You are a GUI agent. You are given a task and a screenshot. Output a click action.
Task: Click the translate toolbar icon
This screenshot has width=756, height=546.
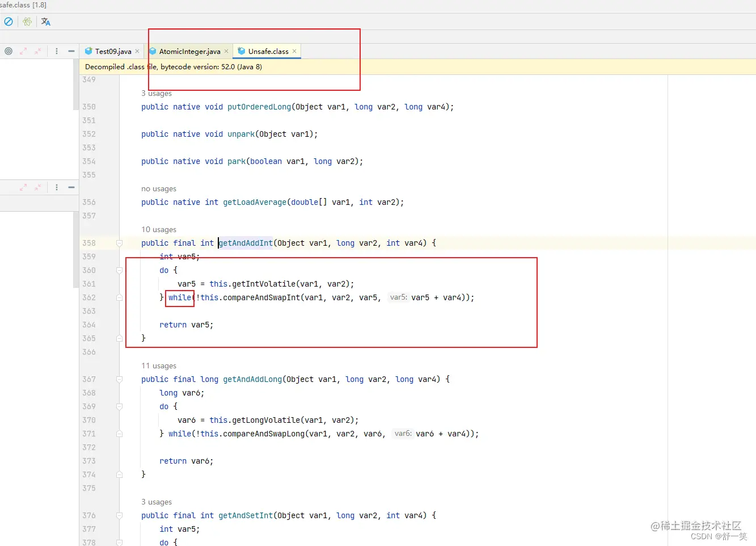click(x=46, y=22)
